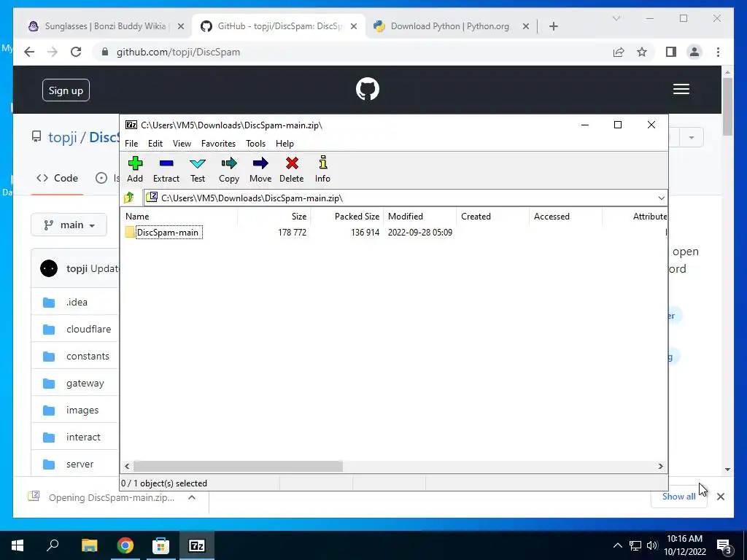
Task: Open the server folder on GitHub
Action: [x=80, y=464]
